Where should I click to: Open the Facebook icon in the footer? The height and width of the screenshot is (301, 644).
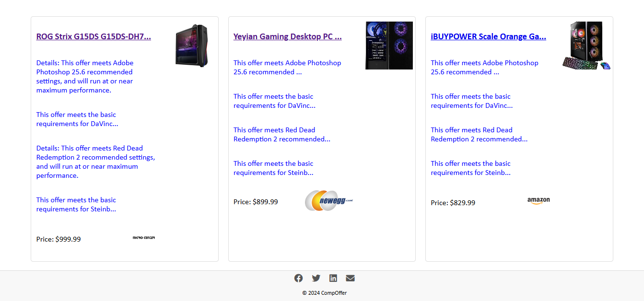click(x=298, y=278)
